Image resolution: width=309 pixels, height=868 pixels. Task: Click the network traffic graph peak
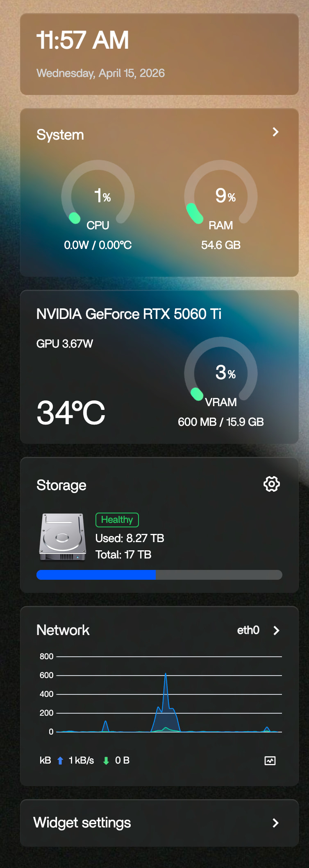coord(166,676)
